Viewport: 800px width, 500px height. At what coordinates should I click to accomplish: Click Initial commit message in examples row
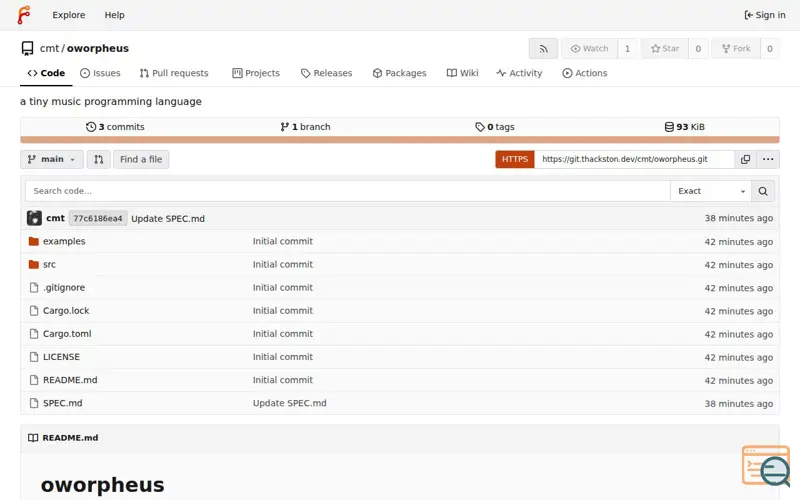coord(283,241)
